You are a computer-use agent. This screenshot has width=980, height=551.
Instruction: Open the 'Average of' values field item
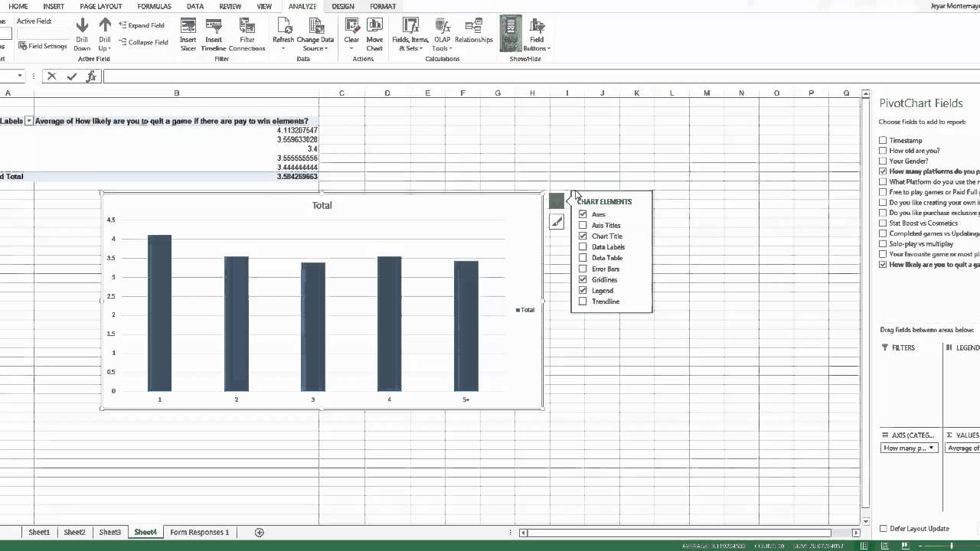tap(962, 448)
